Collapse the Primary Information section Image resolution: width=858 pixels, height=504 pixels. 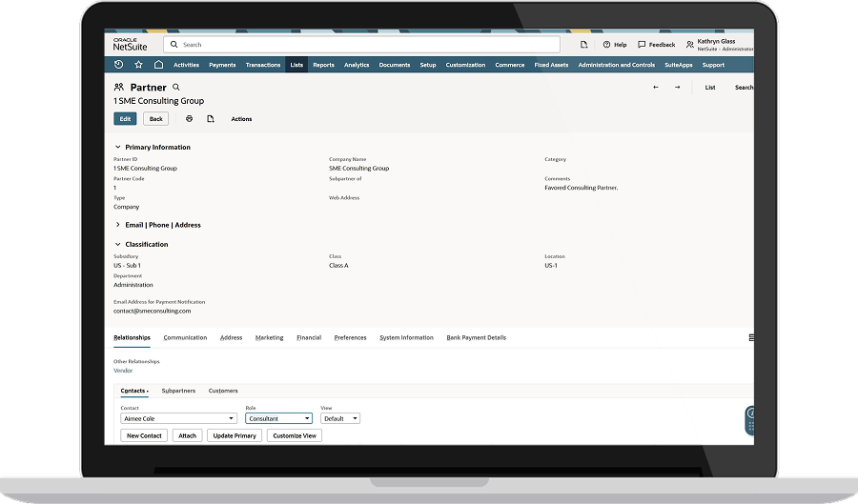click(x=117, y=148)
